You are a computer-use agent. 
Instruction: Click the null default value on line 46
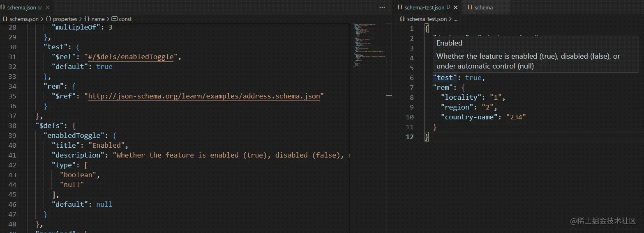point(104,205)
